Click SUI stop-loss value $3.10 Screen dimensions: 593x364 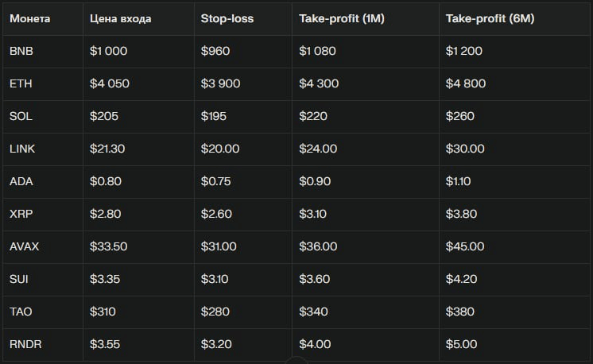[x=215, y=279]
